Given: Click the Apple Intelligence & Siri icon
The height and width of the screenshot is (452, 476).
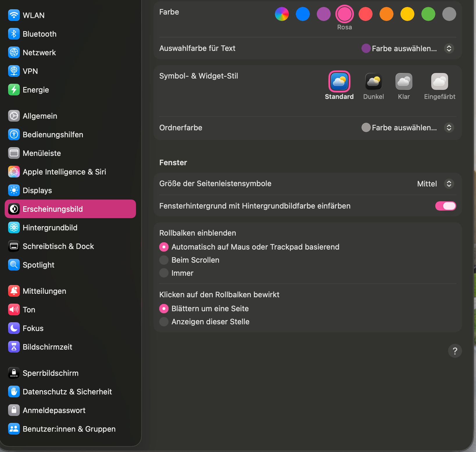Looking at the screenshot, I should pyautogui.click(x=14, y=172).
